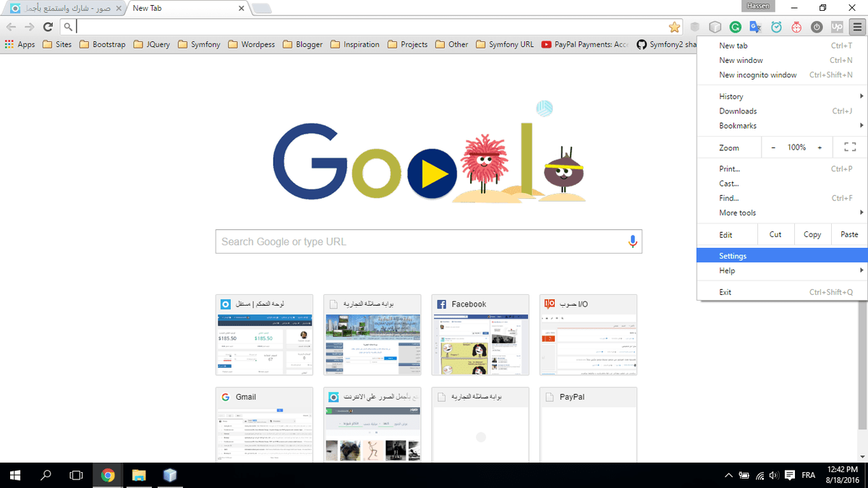
Task: Click the Cut button in Edit row
Action: point(775,234)
